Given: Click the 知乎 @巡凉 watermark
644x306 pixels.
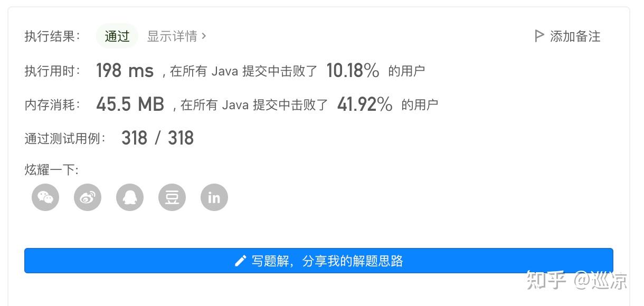Looking at the screenshot, I should click(576, 280).
